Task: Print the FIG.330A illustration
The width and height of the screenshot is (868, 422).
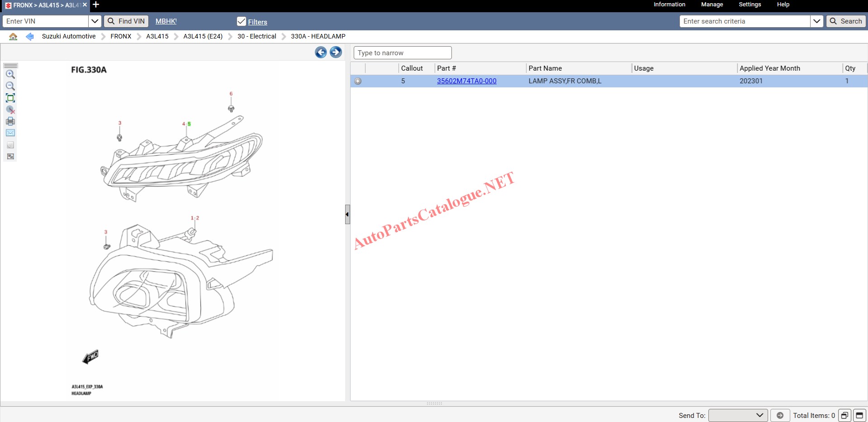Action: point(10,121)
